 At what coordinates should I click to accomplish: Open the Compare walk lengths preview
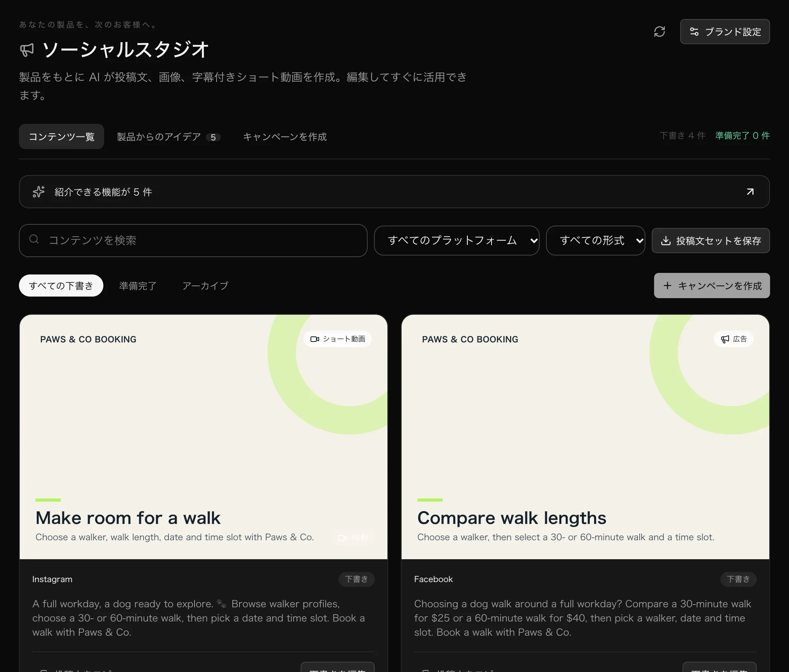coord(585,437)
